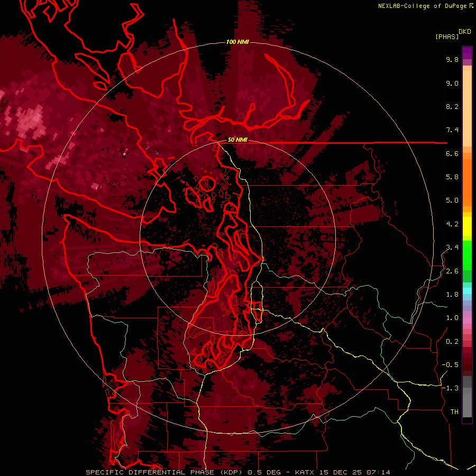This screenshot has height=476, width=476.
Task: Click the pale peach segment of the color scale
Action: [467, 108]
